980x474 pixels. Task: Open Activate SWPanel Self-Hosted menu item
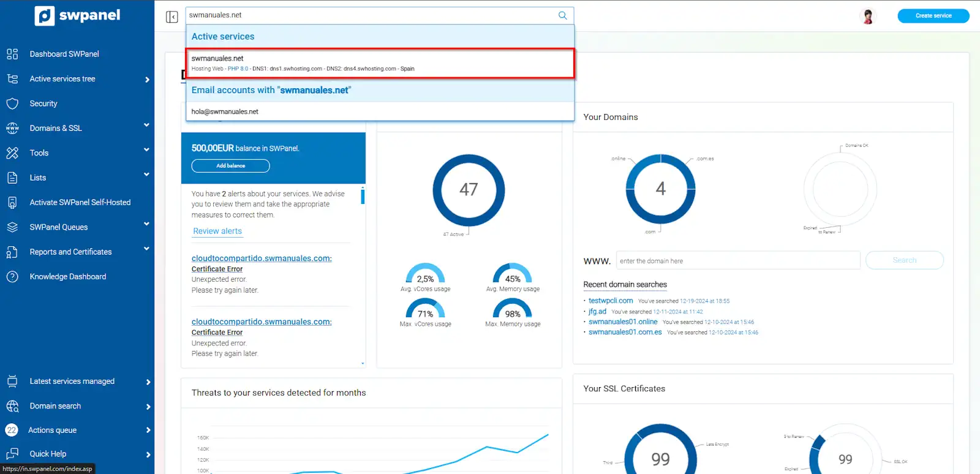coord(80,202)
